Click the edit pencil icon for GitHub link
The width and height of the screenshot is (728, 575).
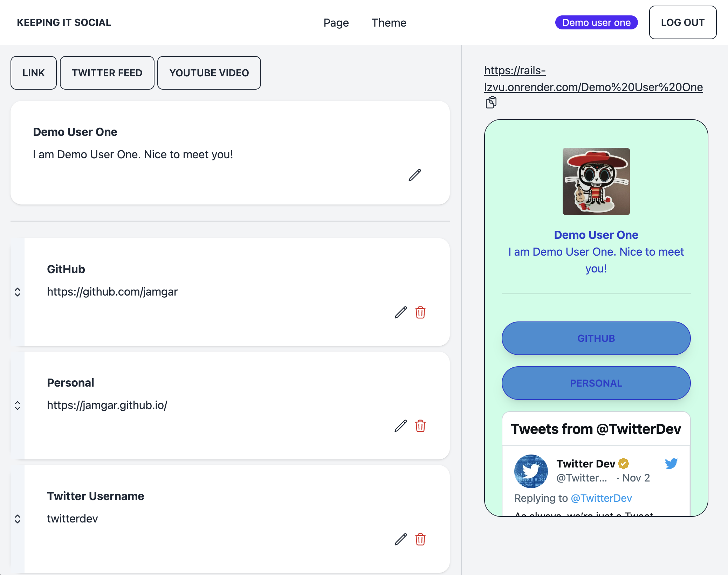click(401, 311)
